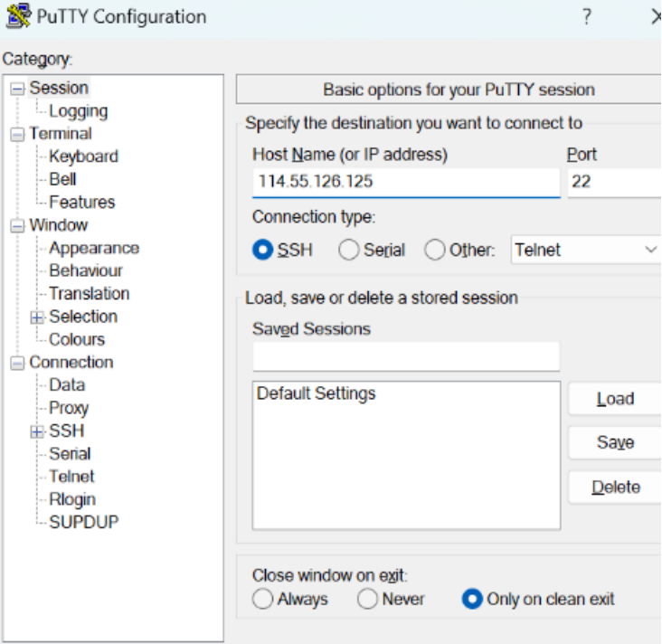
Task: Click the question mark help button
Action: (x=586, y=17)
